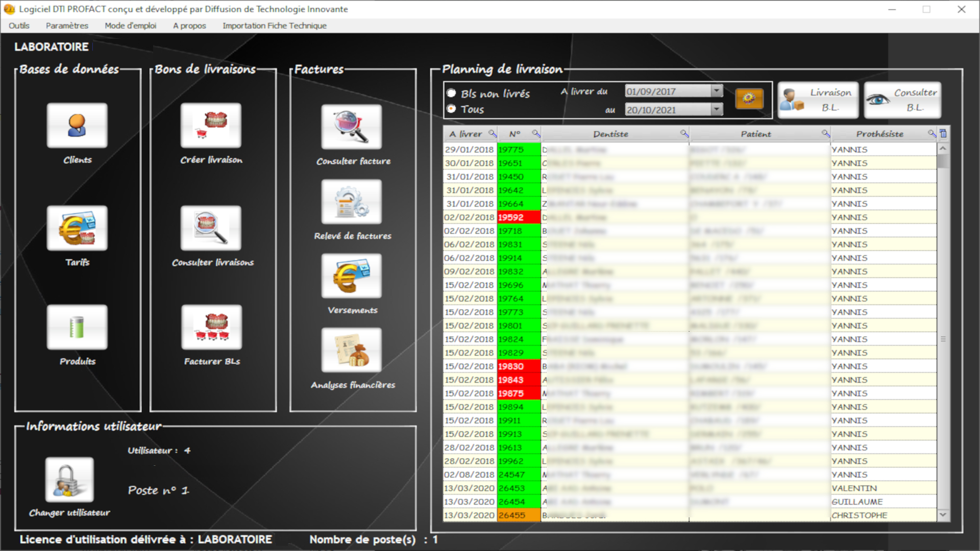Click the Livraison B.L. button
The height and width of the screenshot is (551, 980).
818,100
